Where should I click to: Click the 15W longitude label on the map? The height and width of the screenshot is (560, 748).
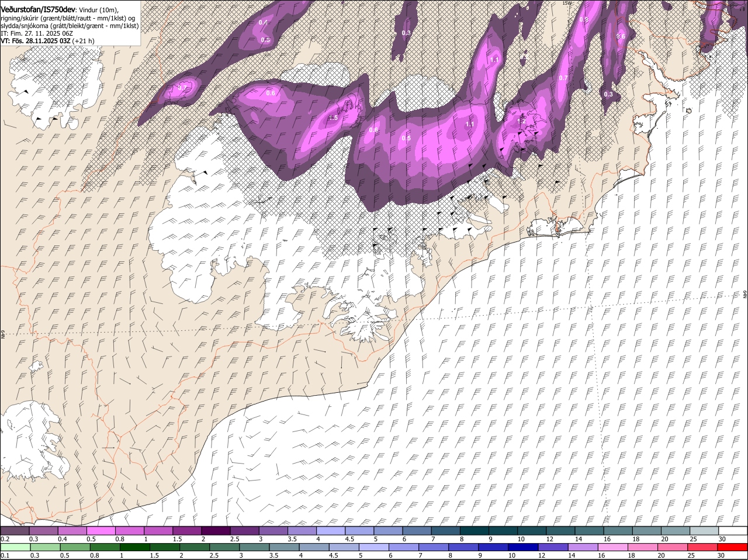pos(566,3)
